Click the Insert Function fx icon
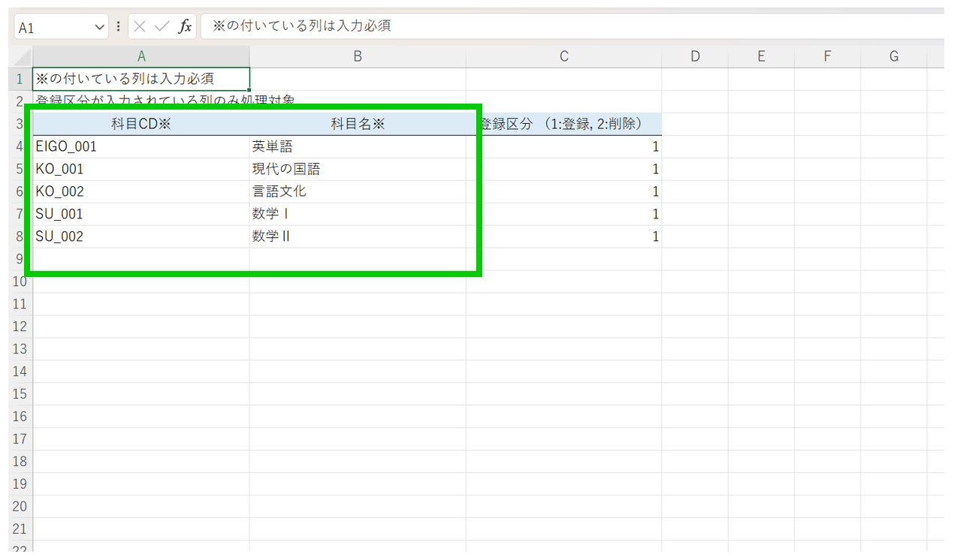 (x=185, y=27)
